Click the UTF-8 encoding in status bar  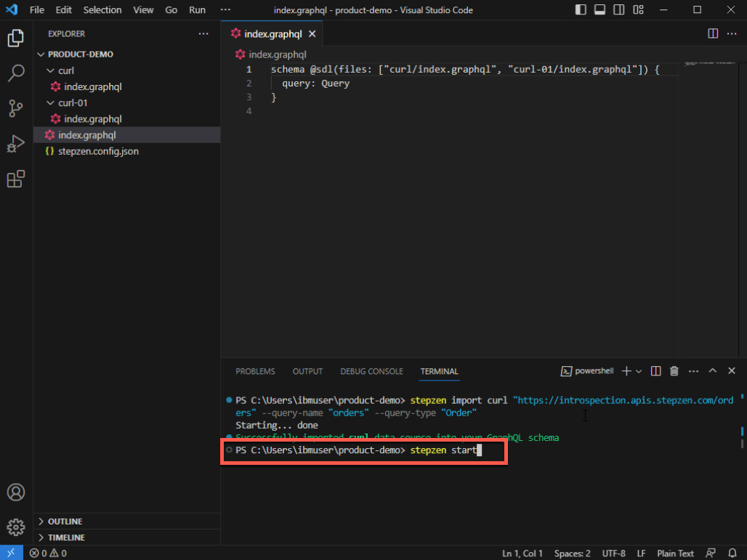614,553
